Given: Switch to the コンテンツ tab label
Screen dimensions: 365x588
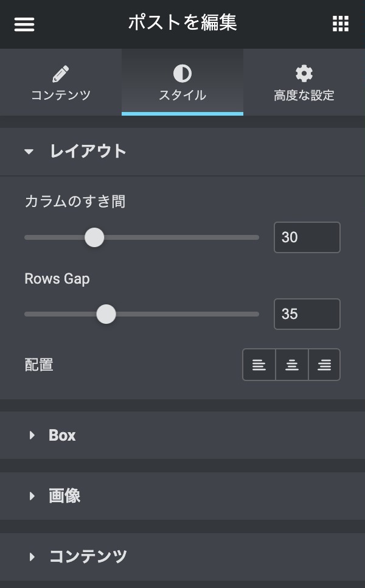Looking at the screenshot, I should (x=61, y=96).
